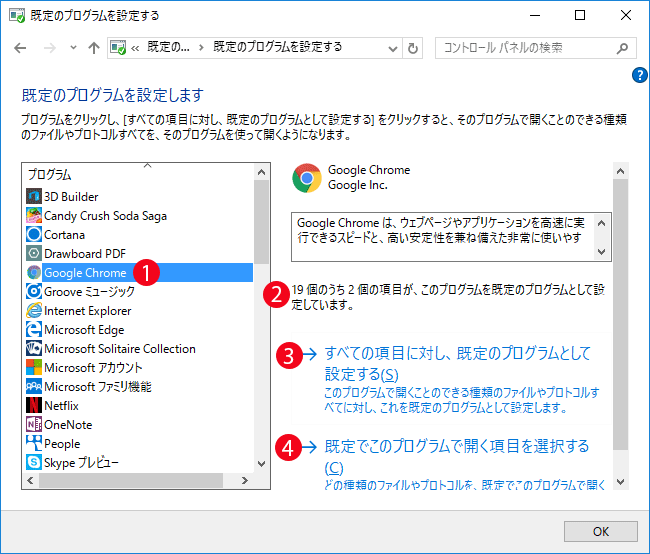Click 既定でこのプログラムで開く項目を選択する link

[x=456, y=456]
